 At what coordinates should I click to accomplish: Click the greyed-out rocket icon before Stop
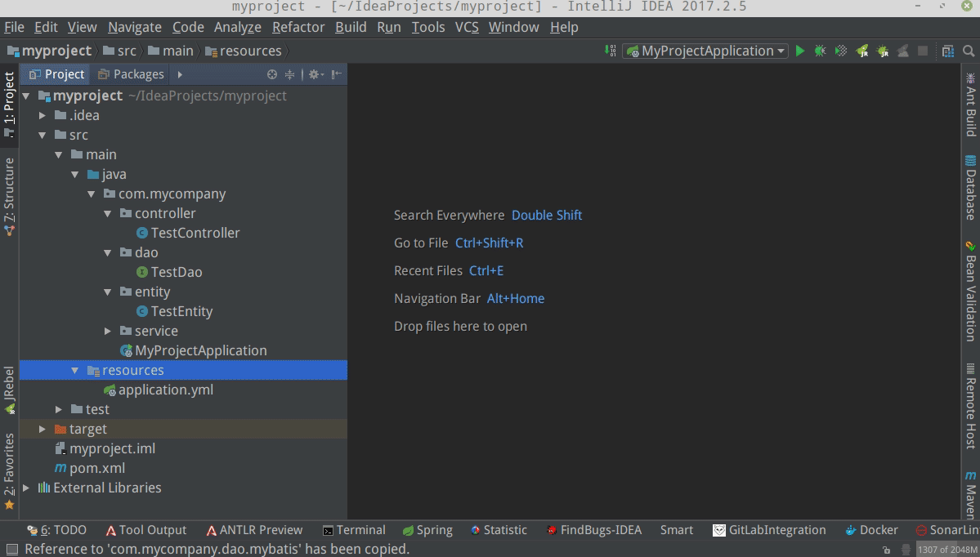coord(903,51)
